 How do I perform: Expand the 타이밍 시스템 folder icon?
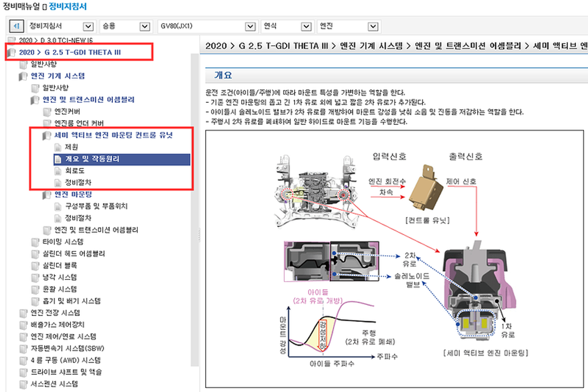tap(34, 242)
